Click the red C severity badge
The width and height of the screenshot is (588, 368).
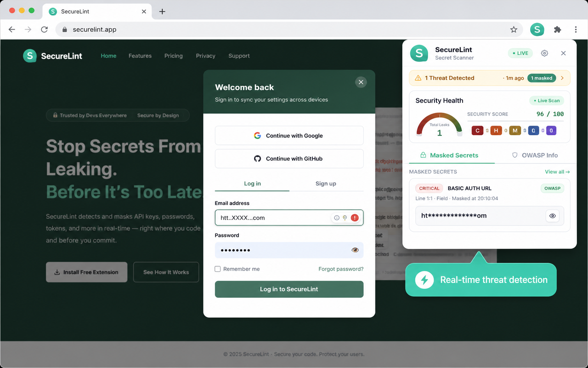477,131
